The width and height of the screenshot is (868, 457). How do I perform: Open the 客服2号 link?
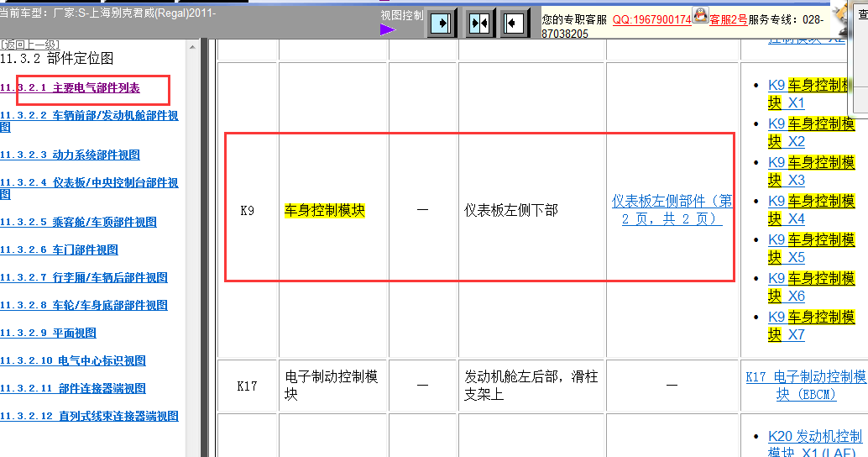coord(728,20)
